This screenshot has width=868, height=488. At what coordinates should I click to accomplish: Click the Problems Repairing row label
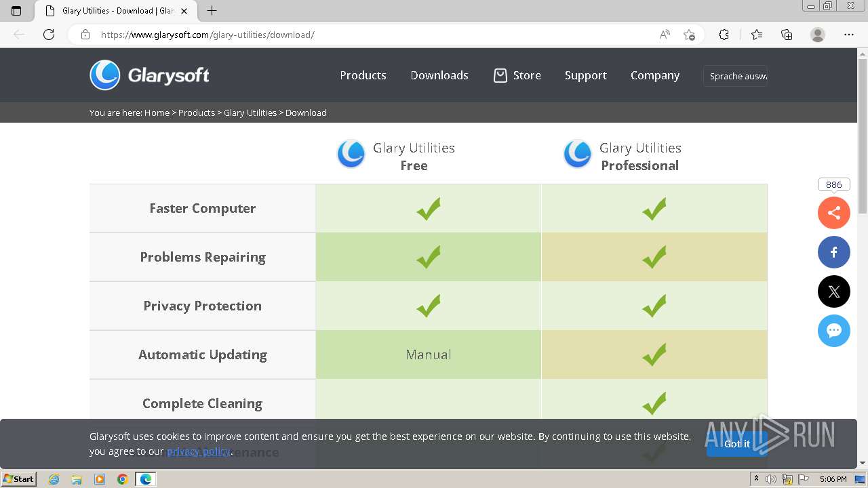[x=203, y=257]
